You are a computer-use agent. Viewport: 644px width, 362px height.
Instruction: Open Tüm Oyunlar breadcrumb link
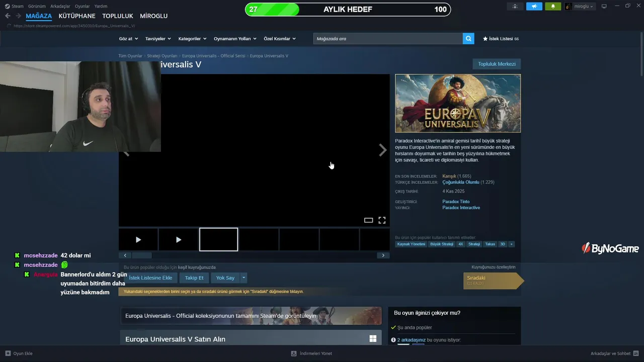pos(130,56)
